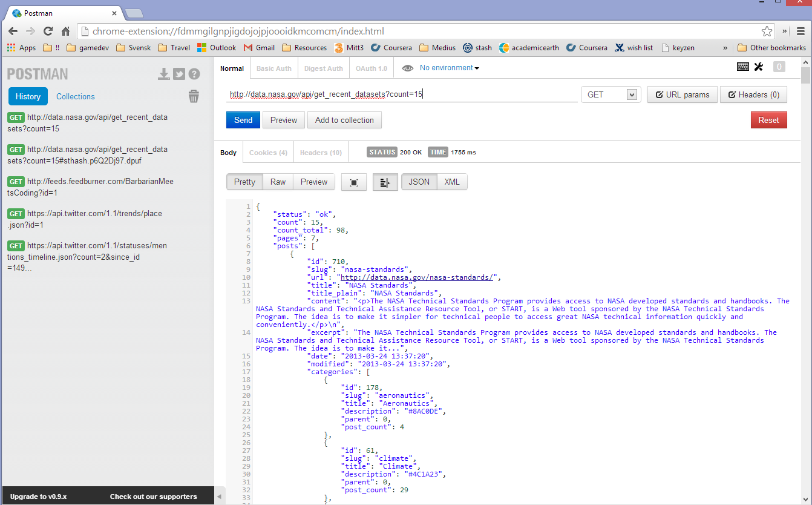Click the browser forward arrow

point(30,31)
